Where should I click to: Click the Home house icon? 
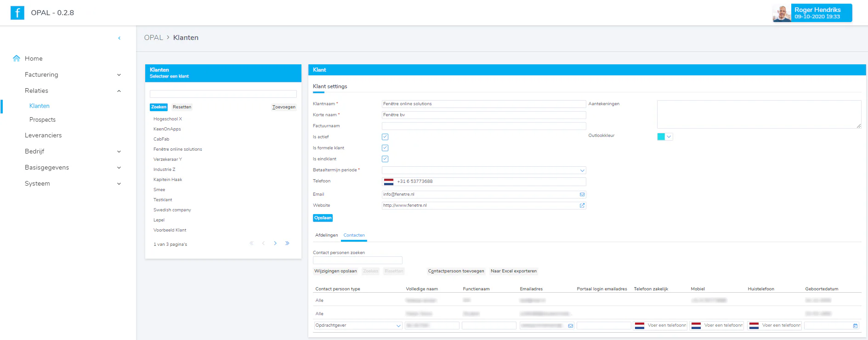click(17, 58)
